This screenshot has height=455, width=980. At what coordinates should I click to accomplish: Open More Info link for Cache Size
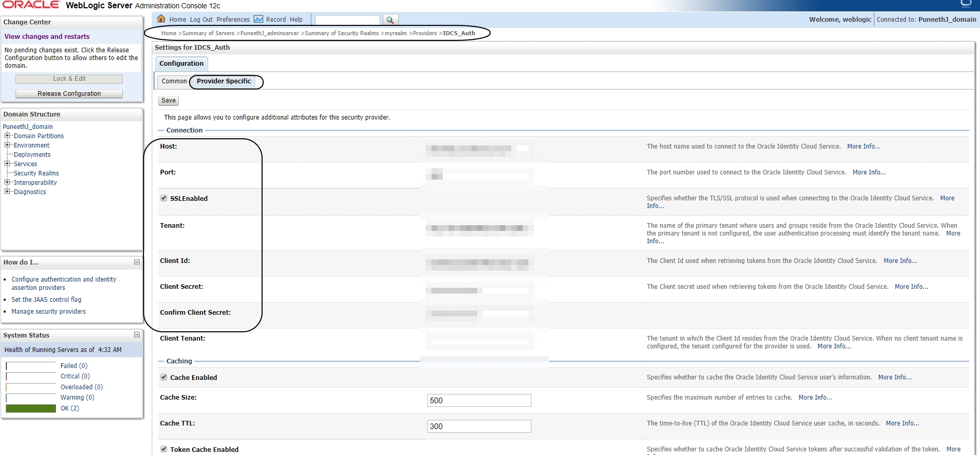[815, 398]
